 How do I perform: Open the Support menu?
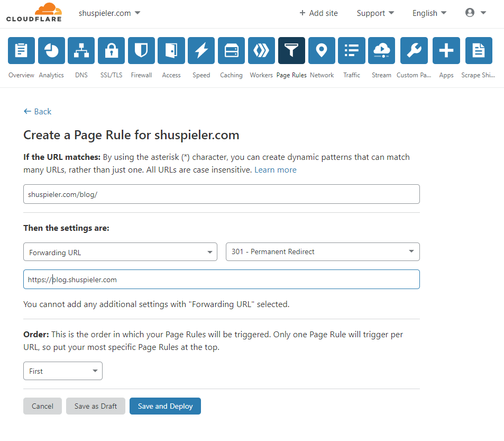tap(375, 13)
